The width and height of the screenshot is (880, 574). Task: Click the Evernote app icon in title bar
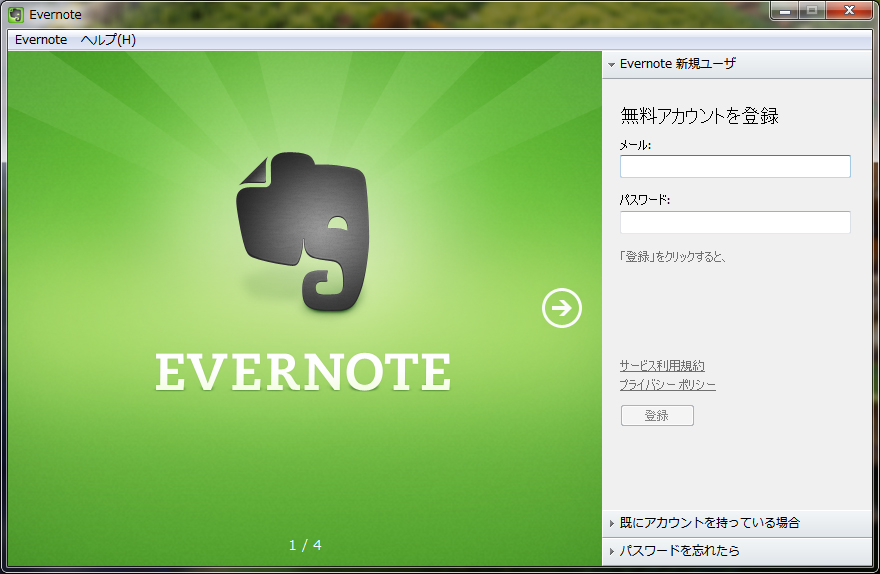16,14
